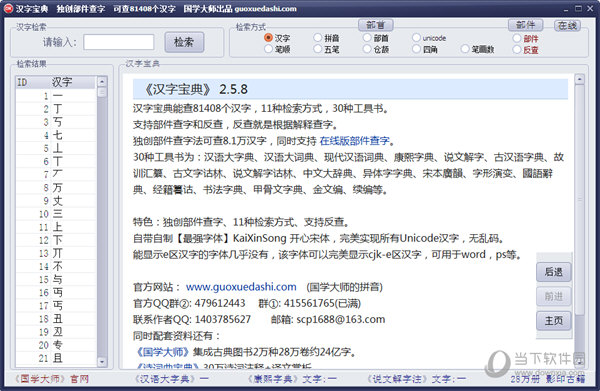Screen dimensions: 600x391
Task: Focus the 请输入 character input field
Action: (x=119, y=42)
